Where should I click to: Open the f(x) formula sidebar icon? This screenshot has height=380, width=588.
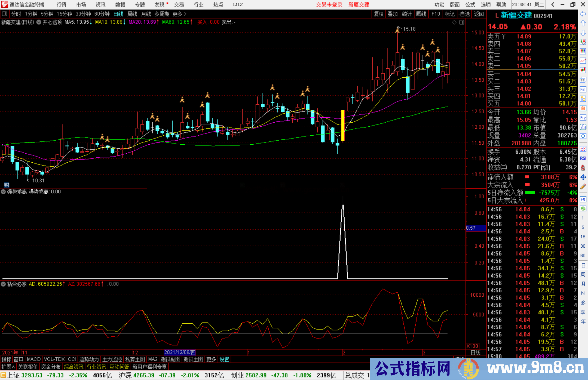583,127
